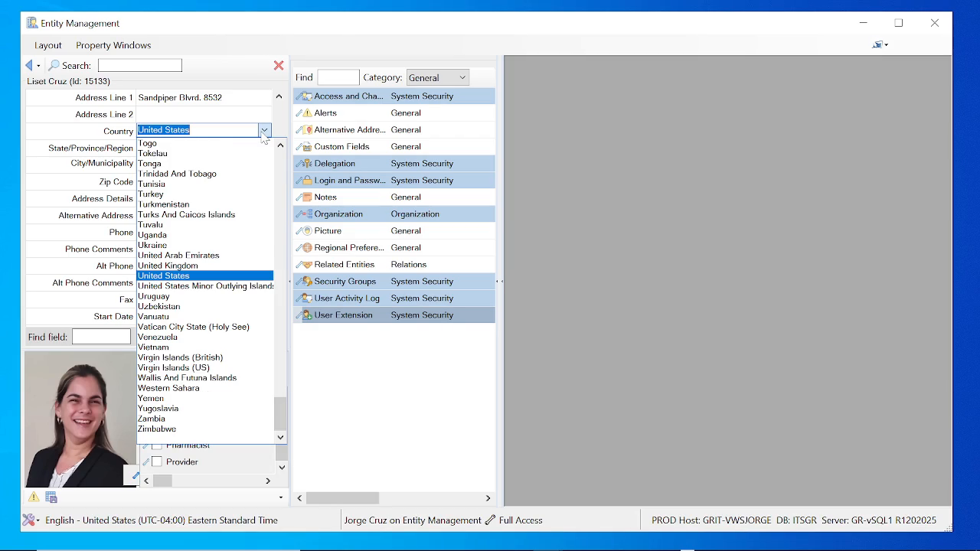This screenshot has height=551, width=980.
Task: Select the Custom Fields row icon
Action: click(306, 147)
